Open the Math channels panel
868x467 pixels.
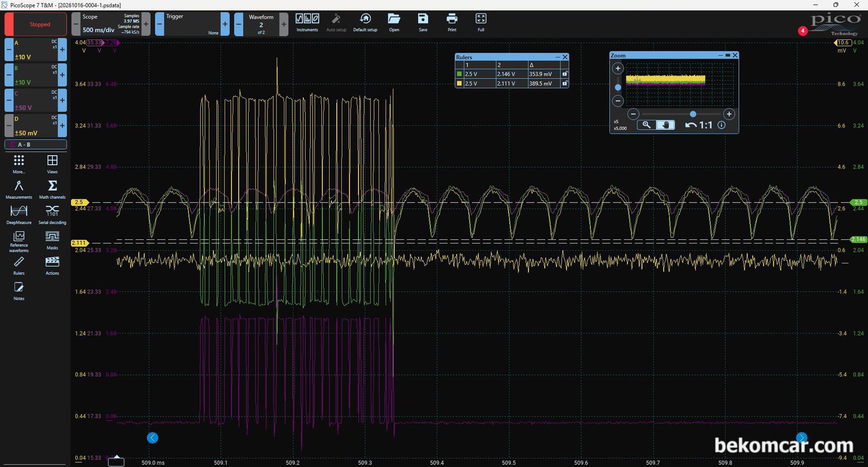pos(52,190)
